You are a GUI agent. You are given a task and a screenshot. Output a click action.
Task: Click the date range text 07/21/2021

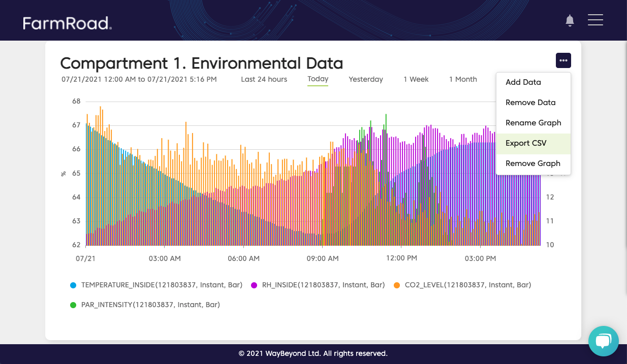coord(139,79)
